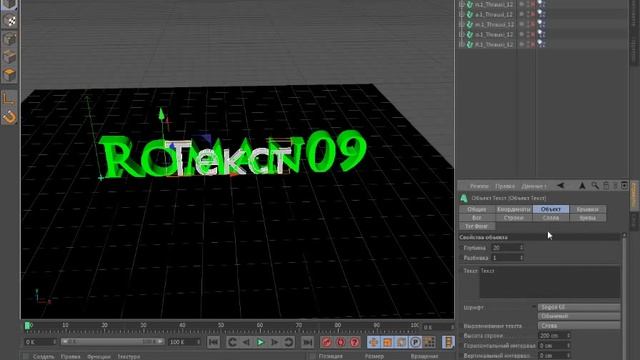
Task: Switch to Общие tab
Action: pos(477,209)
